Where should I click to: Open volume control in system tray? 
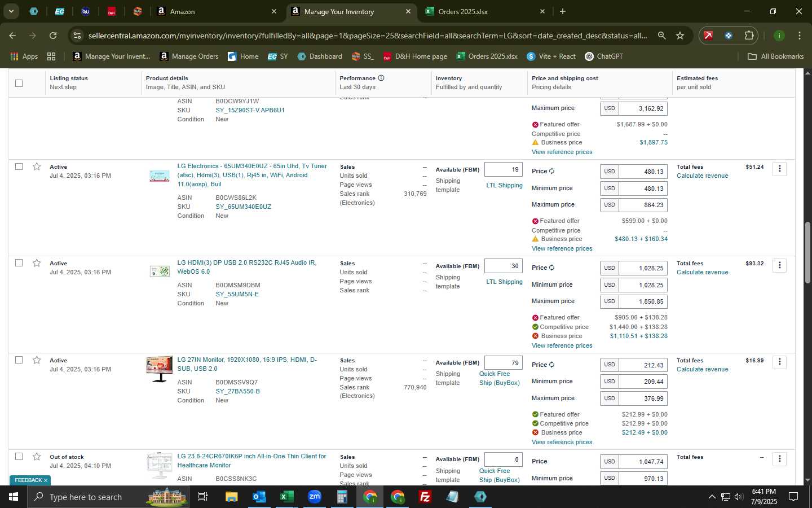coord(739,497)
